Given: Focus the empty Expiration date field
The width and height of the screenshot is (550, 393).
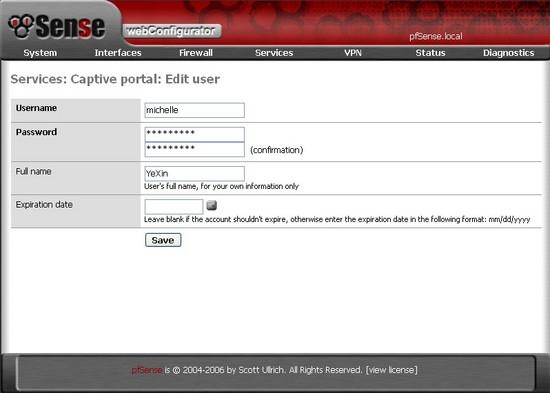Looking at the screenshot, I should coord(174,207).
